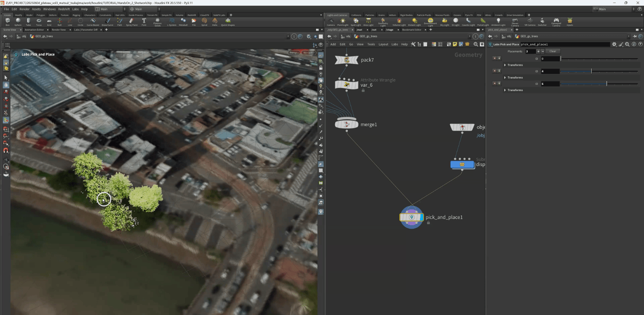Open the Redshift menu
Viewport: 644px width, 315px height.
coord(64,9)
